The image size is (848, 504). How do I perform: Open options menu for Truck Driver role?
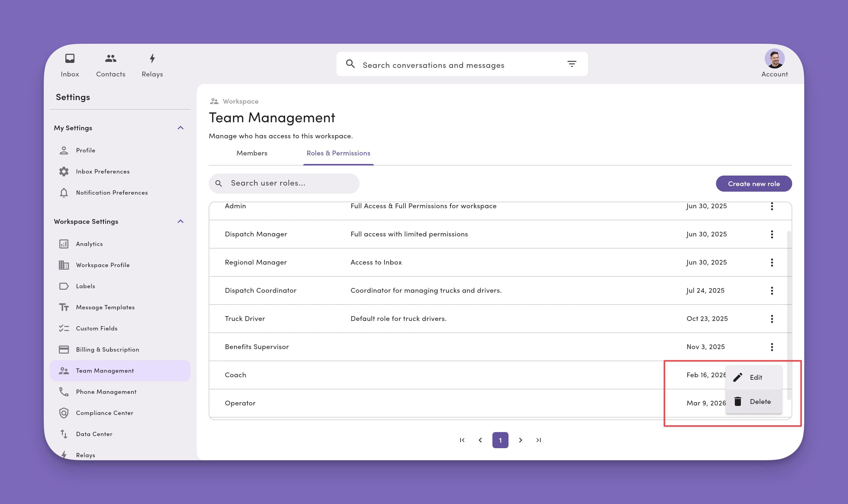772,319
